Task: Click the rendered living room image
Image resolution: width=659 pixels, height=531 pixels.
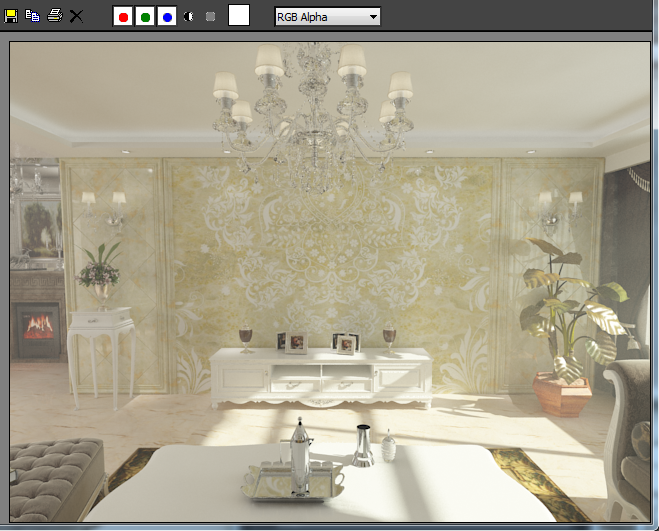Action: (x=330, y=282)
